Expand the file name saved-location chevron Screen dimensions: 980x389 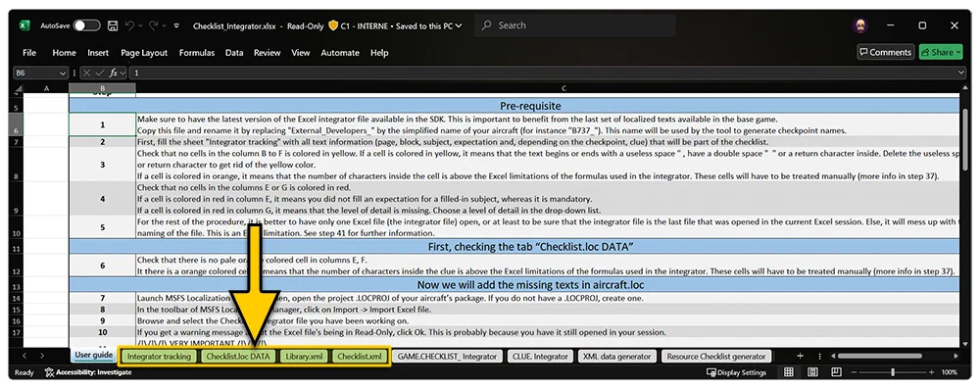459,26
